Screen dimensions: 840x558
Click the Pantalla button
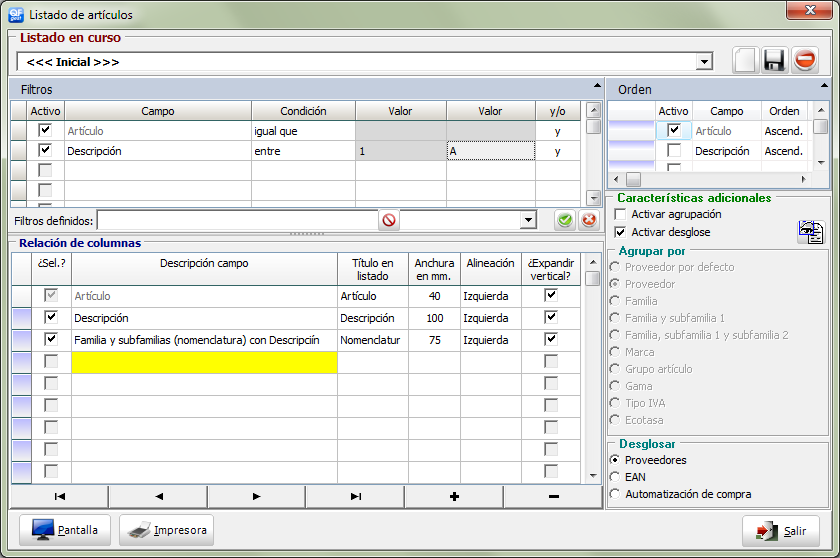[65, 530]
